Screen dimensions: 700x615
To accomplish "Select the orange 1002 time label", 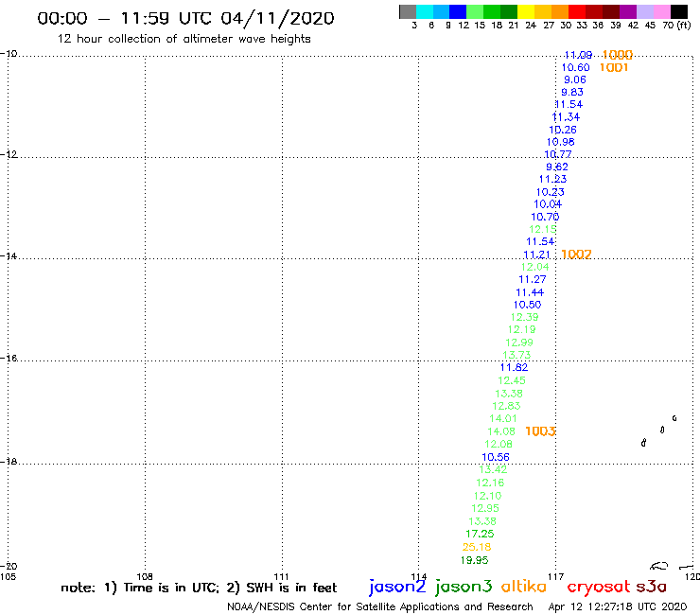I will click(x=576, y=255).
